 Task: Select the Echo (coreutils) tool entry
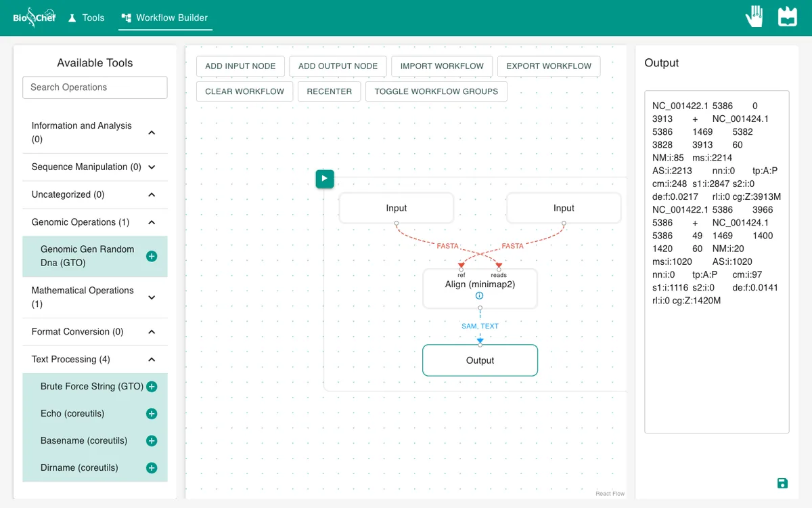point(95,414)
